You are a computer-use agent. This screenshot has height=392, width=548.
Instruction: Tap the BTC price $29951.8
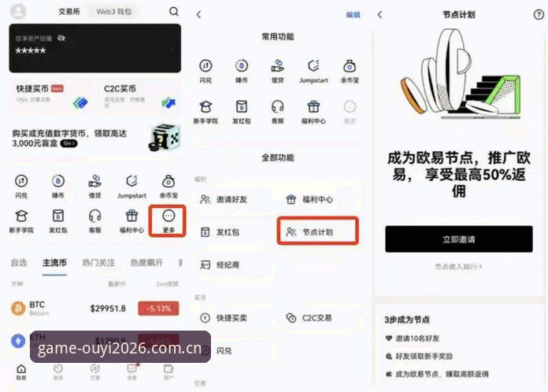click(x=108, y=309)
